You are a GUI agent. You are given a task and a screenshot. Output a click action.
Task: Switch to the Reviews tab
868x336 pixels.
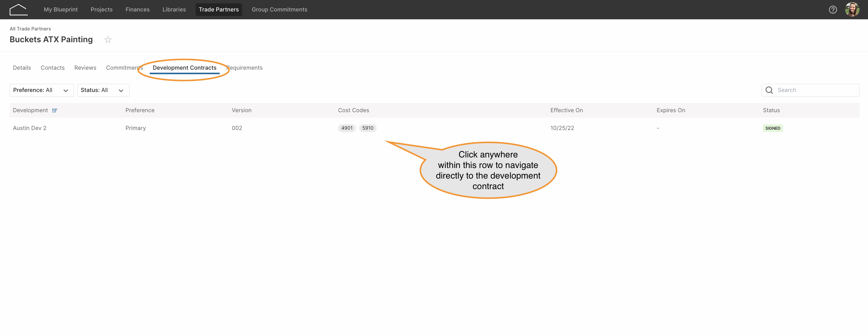pos(85,68)
